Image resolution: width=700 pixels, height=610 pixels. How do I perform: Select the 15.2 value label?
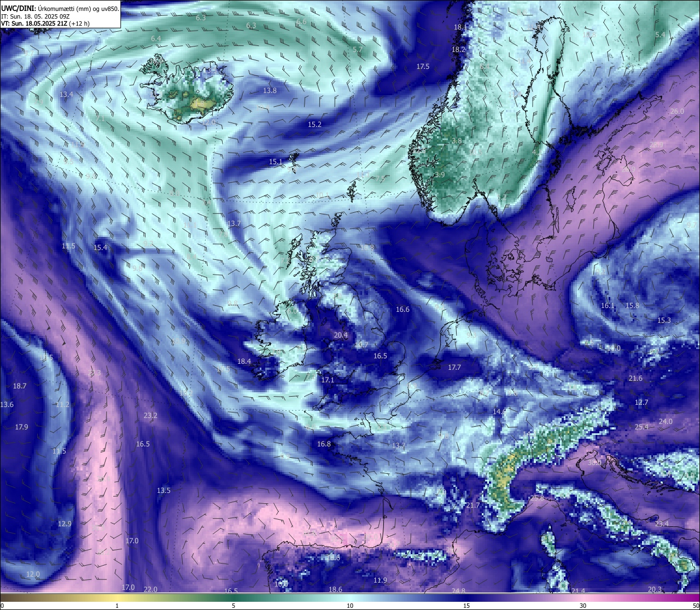click(x=314, y=125)
